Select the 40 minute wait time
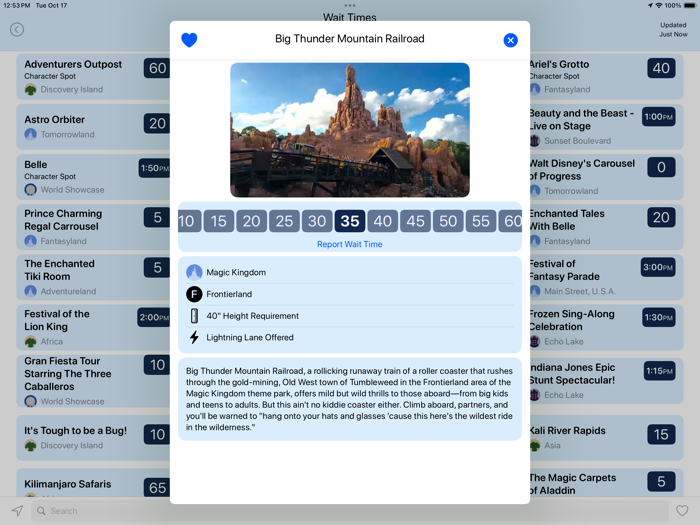The image size is (700, 525). 383,221
